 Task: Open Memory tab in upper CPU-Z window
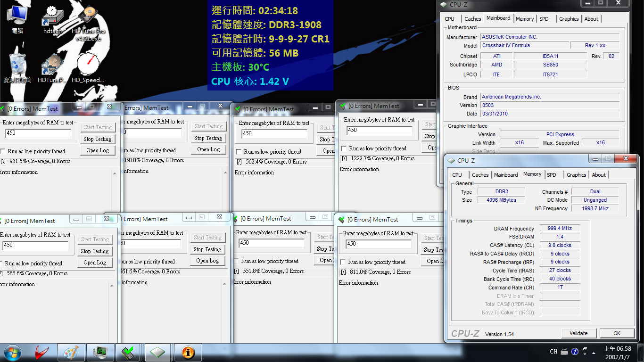(x=525, y=19)
